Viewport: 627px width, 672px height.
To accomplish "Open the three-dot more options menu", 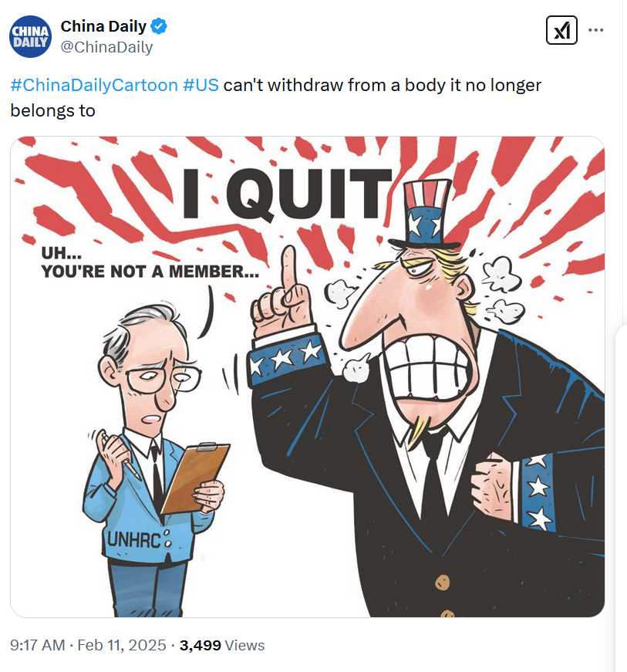I will pos(595,30).
